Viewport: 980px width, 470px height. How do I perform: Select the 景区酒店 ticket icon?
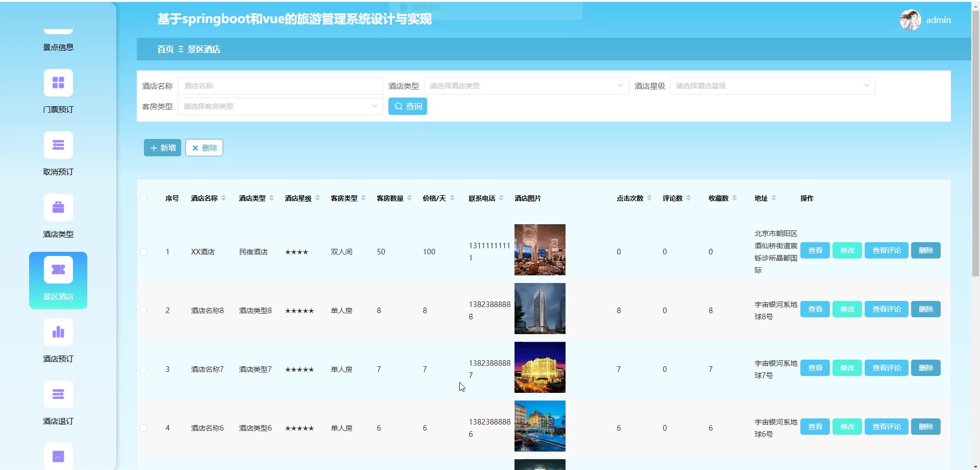tap(58, 270)
